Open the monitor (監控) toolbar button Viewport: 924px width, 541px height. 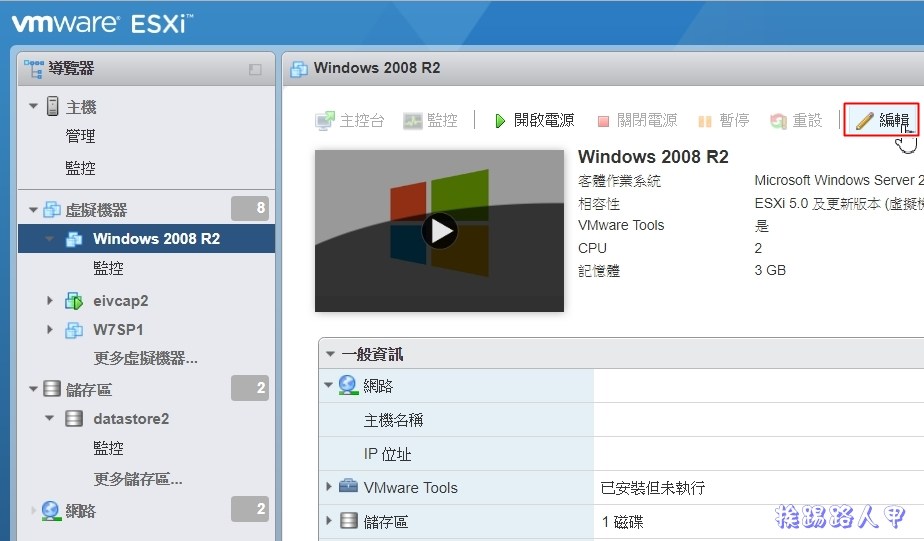(x=430, y=121)
